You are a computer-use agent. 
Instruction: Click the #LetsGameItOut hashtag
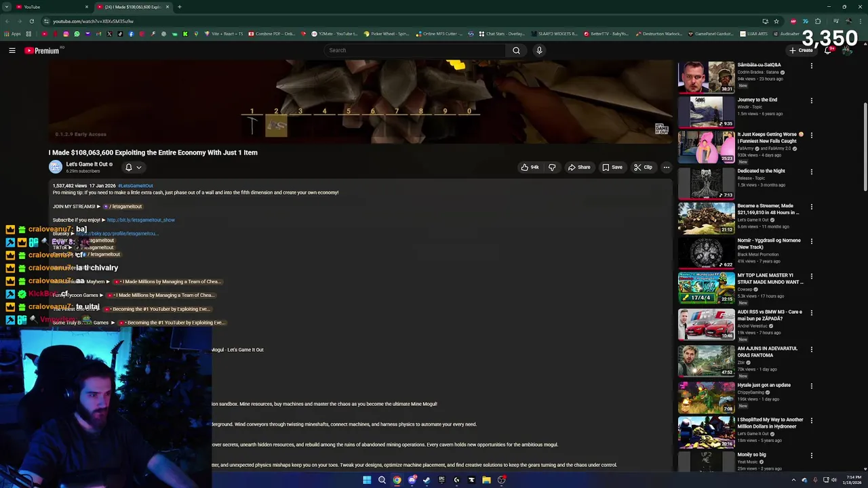(x=136, y=186)
